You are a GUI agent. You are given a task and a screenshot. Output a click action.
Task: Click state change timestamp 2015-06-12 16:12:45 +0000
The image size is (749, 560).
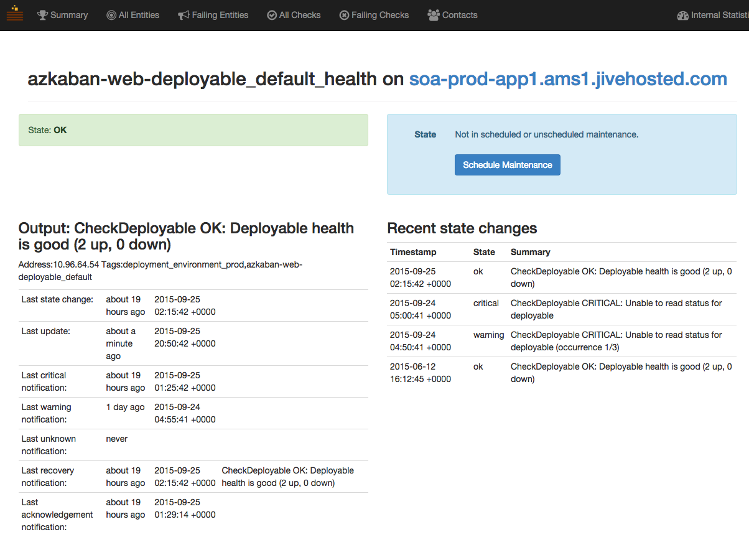point(421,373)
